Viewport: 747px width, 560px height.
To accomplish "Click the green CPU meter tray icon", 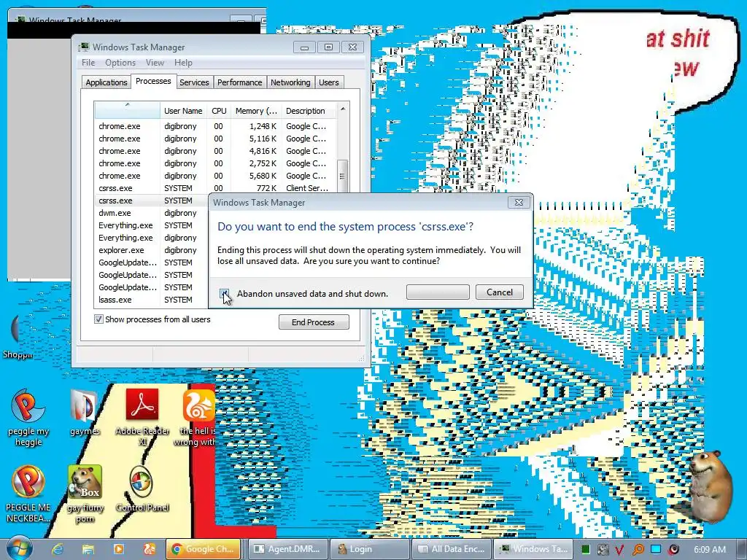I will (586, 550).
